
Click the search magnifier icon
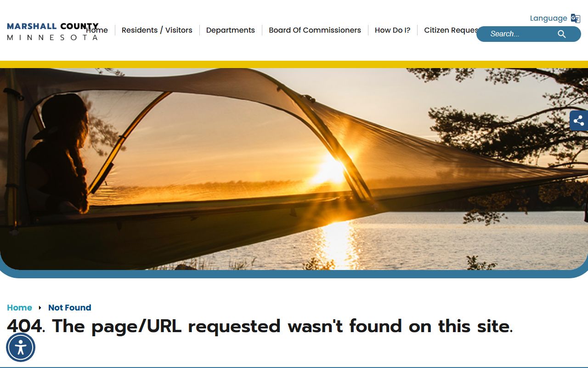click(562, 34)
